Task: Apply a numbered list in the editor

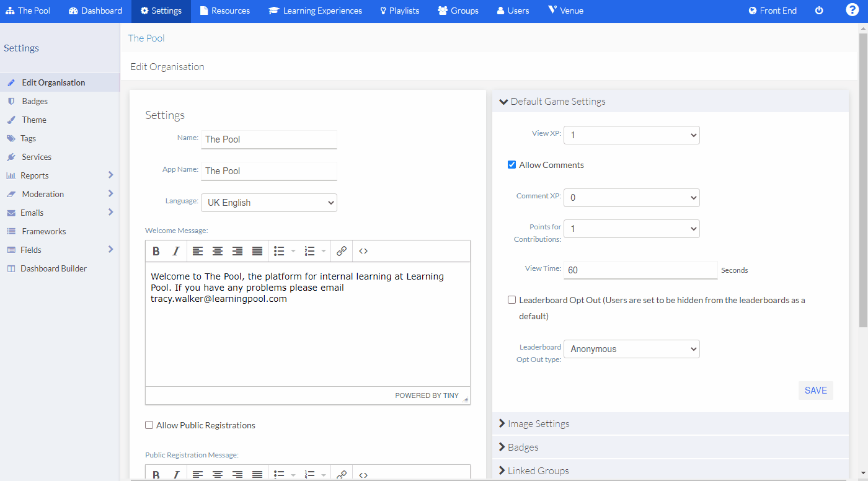Action: click(310, 250)
